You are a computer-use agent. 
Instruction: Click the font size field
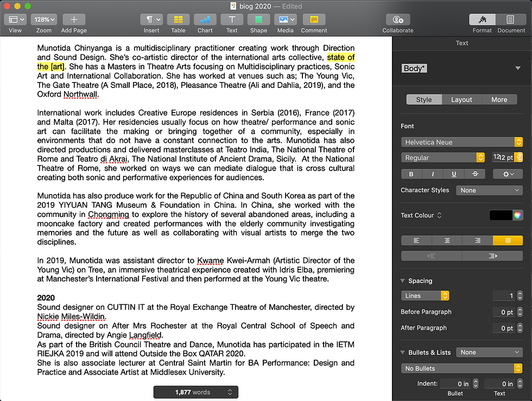coord(503,158)
